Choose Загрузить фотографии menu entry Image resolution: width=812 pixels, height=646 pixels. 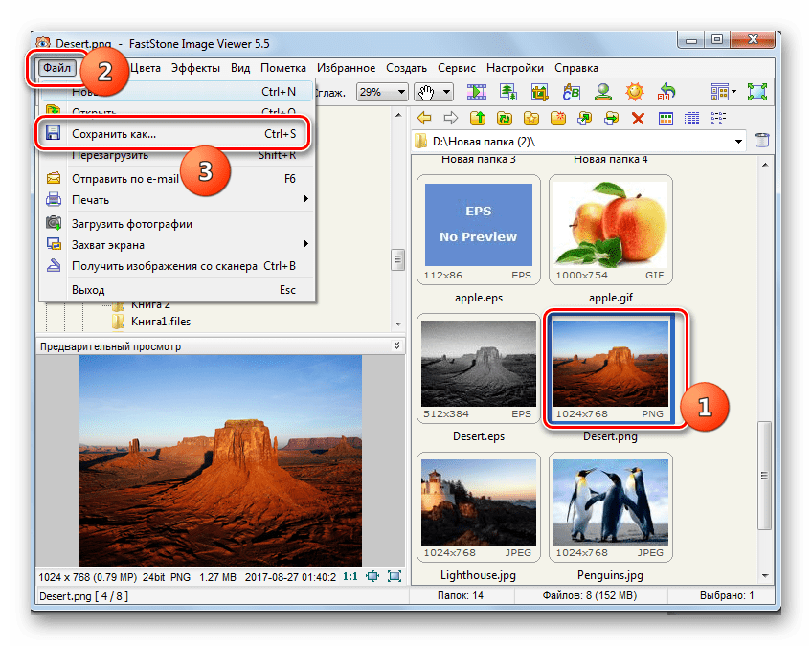[x=177, y=224]
